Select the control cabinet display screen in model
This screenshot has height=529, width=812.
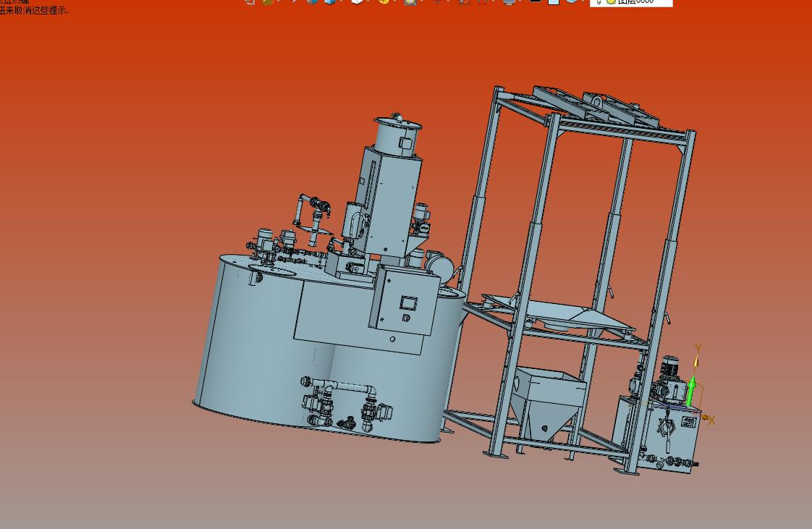409,302
